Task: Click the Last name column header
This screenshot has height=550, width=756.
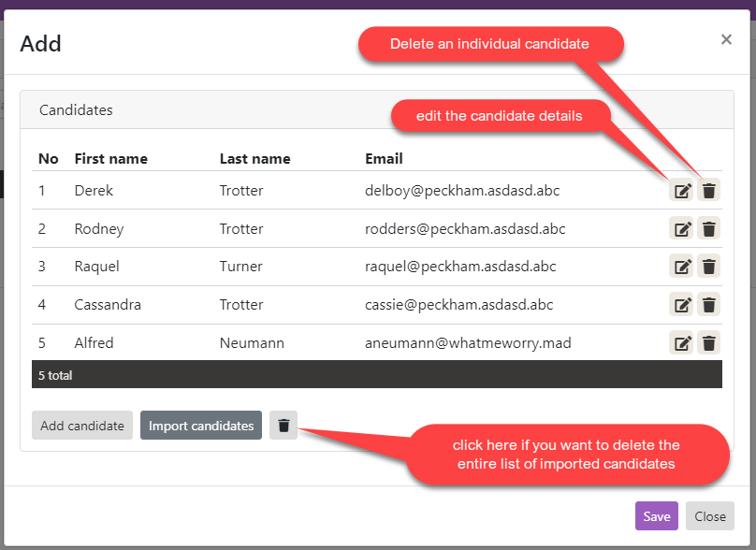Action: (x=254, y=159)
